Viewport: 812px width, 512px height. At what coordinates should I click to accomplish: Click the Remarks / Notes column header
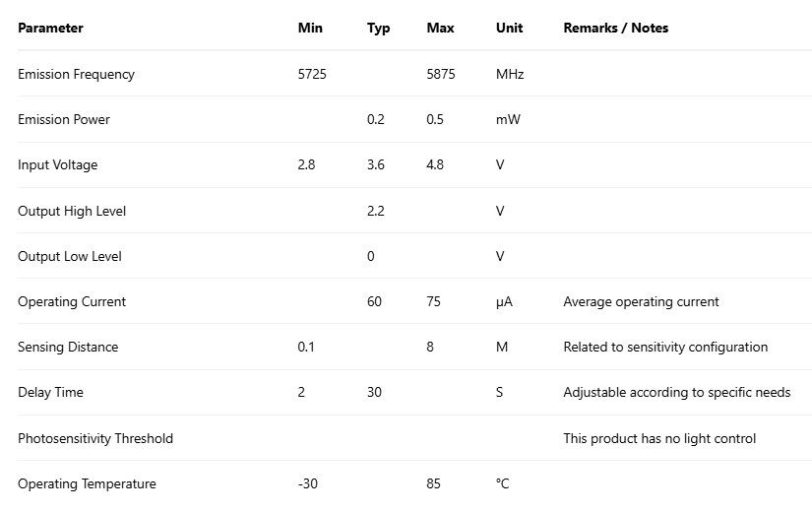click(x=615, y=29)
